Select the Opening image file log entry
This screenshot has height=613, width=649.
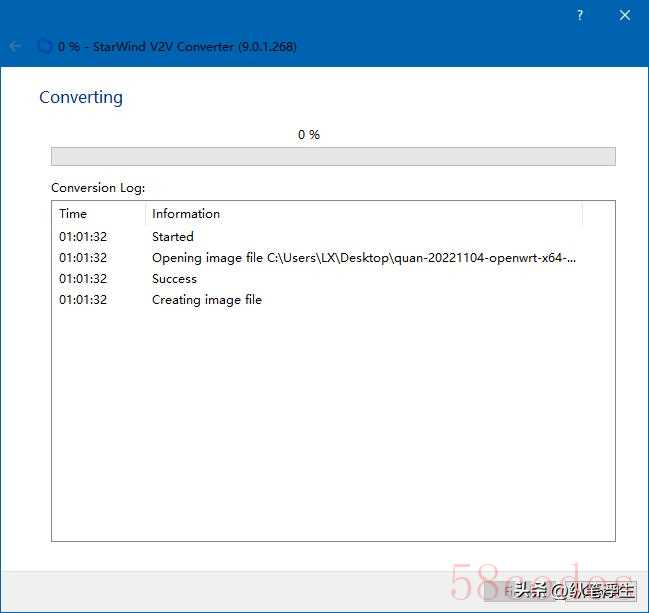(364, 258)
